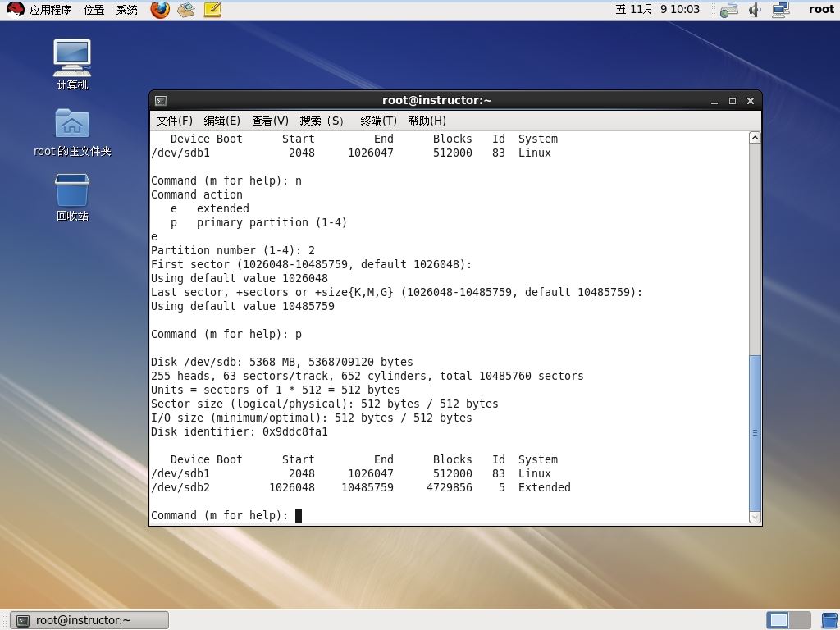Open the Places (位置) menu

(94, 10)
